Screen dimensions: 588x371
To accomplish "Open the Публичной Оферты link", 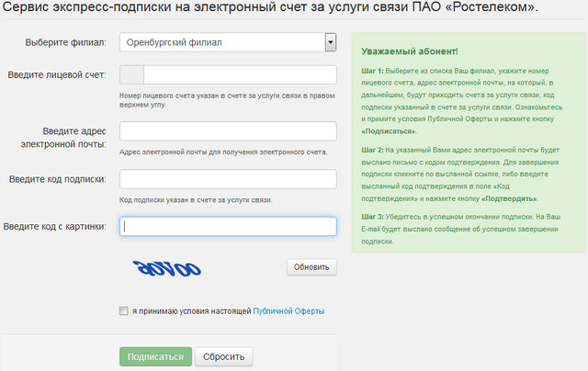I will point(288,311).
